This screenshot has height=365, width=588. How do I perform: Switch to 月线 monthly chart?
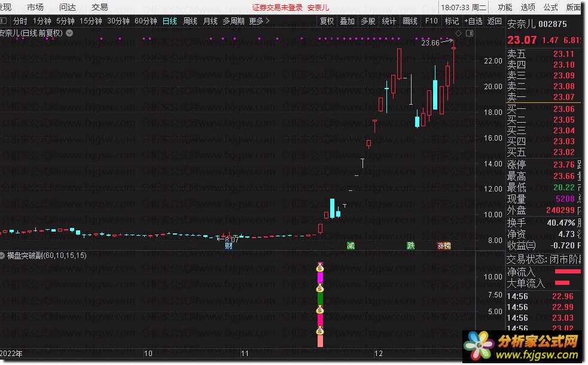211,21
